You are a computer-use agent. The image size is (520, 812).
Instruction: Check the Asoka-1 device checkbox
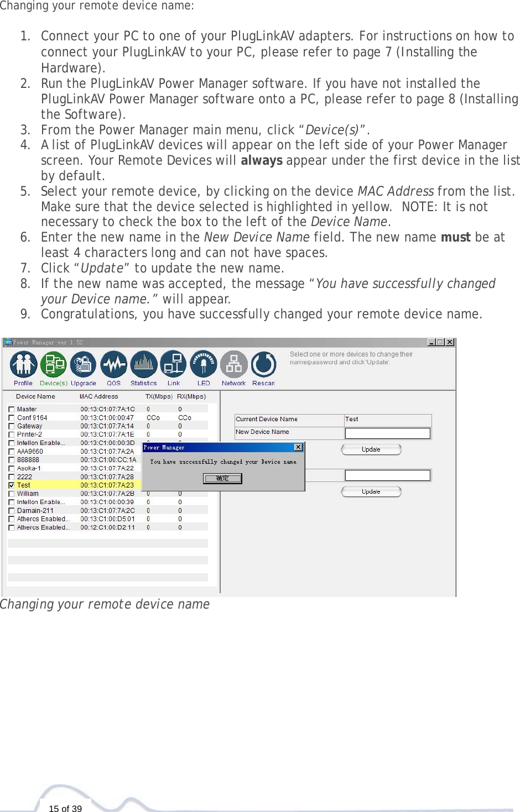[x=12, y=468]
